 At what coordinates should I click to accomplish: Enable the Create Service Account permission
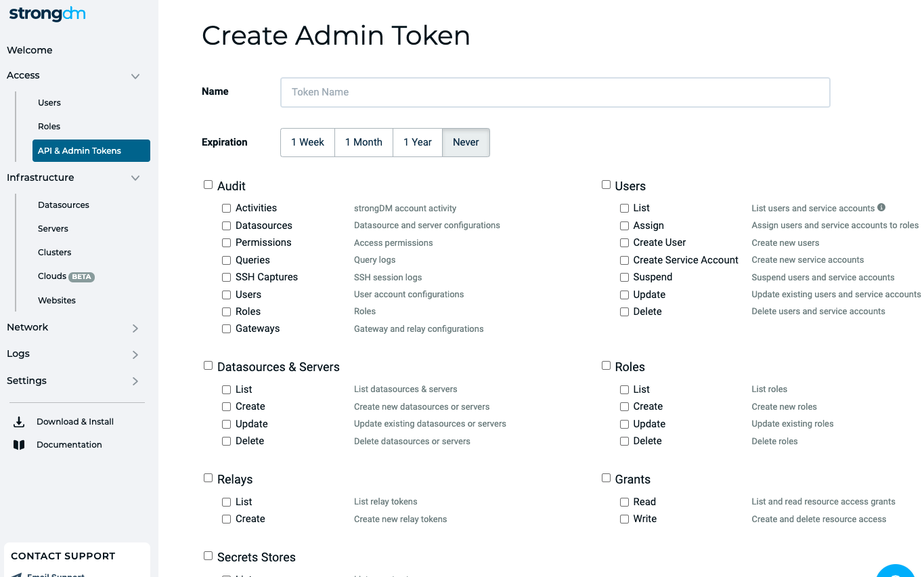point(623,259)
